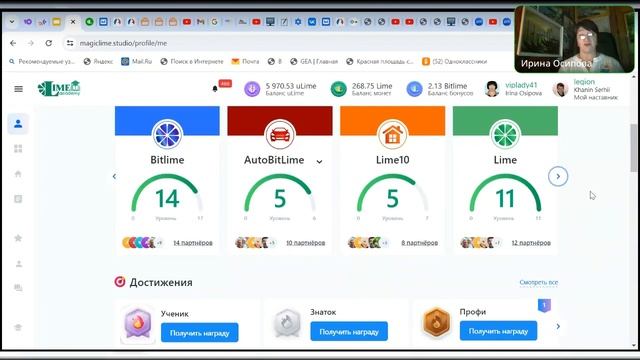This screenshot has height=360, width=640.
Task: Open the 14 партнёров link
Action: (x=193, y=243)
